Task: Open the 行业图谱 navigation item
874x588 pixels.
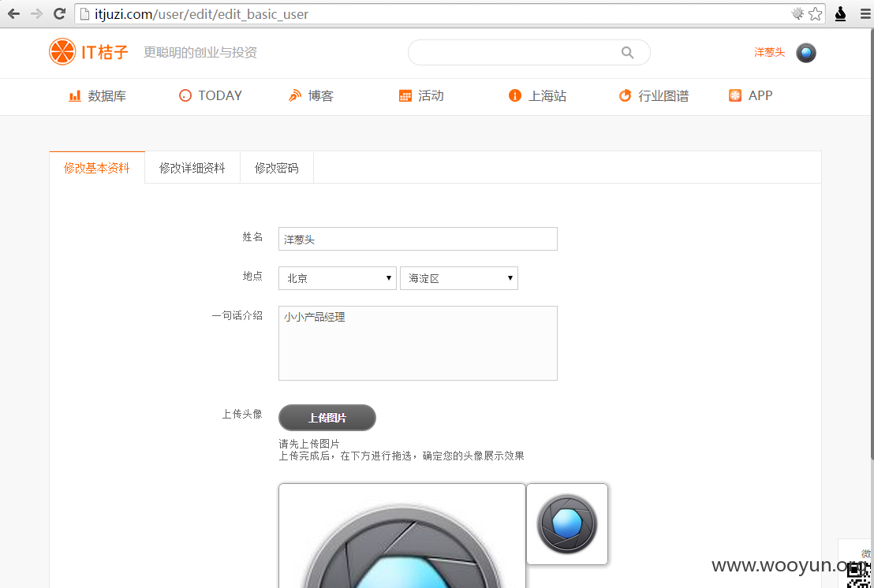Action: point(654,96)
